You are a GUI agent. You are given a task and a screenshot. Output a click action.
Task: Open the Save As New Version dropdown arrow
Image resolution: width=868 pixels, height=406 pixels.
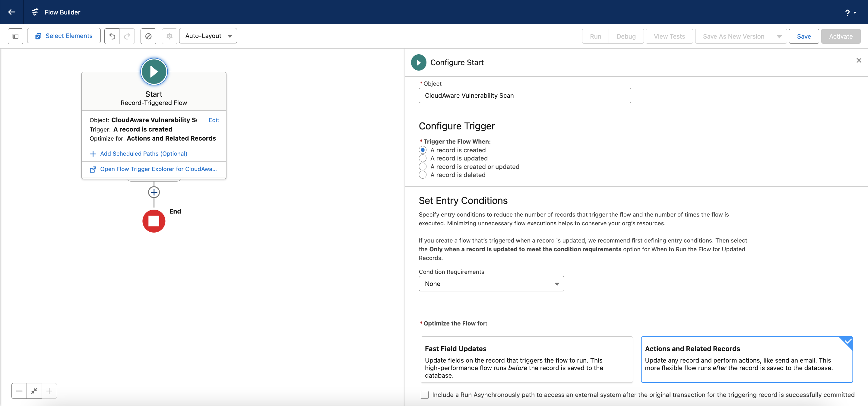779,36
